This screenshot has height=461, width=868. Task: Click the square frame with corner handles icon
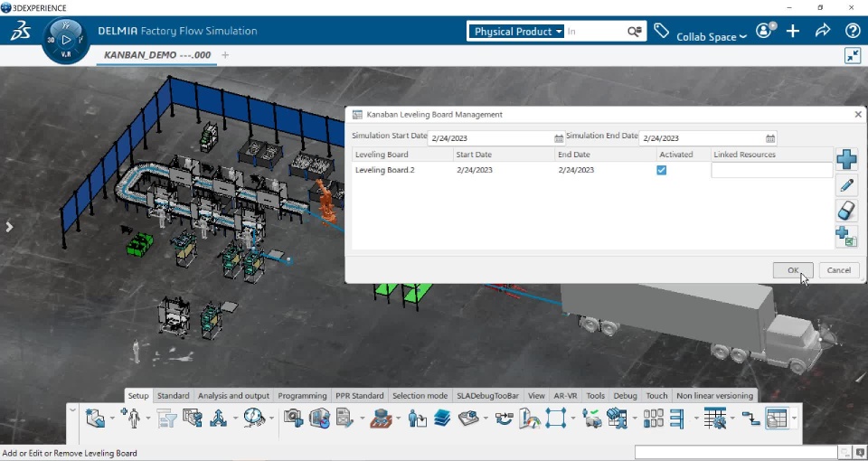point(556,418)
